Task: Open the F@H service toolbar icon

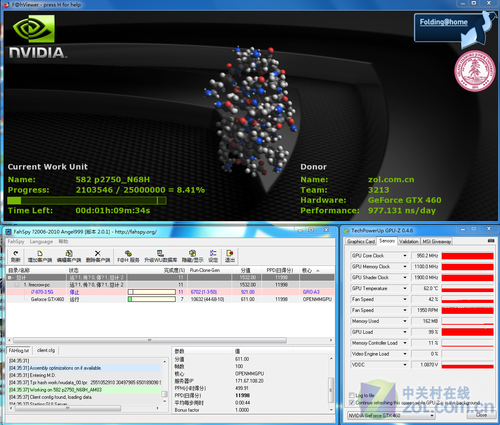Action: click(128, 256)
